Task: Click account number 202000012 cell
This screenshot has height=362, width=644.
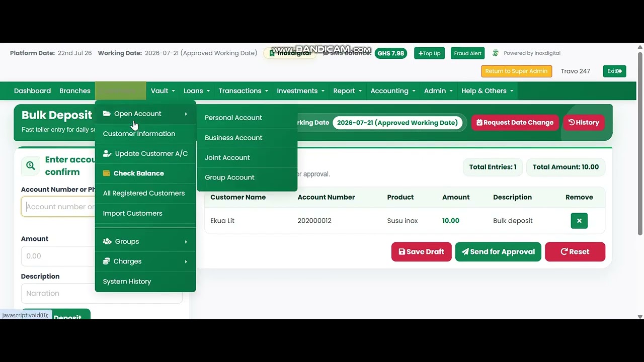Action: click(314, 221)
